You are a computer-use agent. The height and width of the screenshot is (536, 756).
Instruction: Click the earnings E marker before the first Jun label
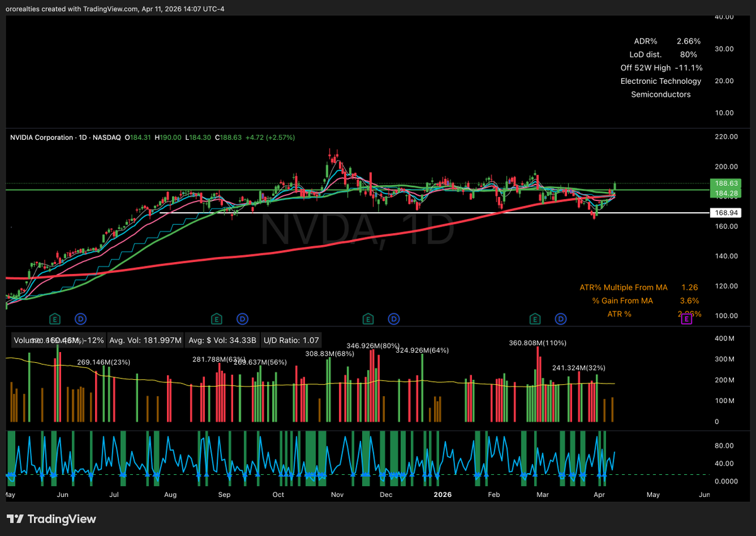pyautogui.click(x=55, y=319)
